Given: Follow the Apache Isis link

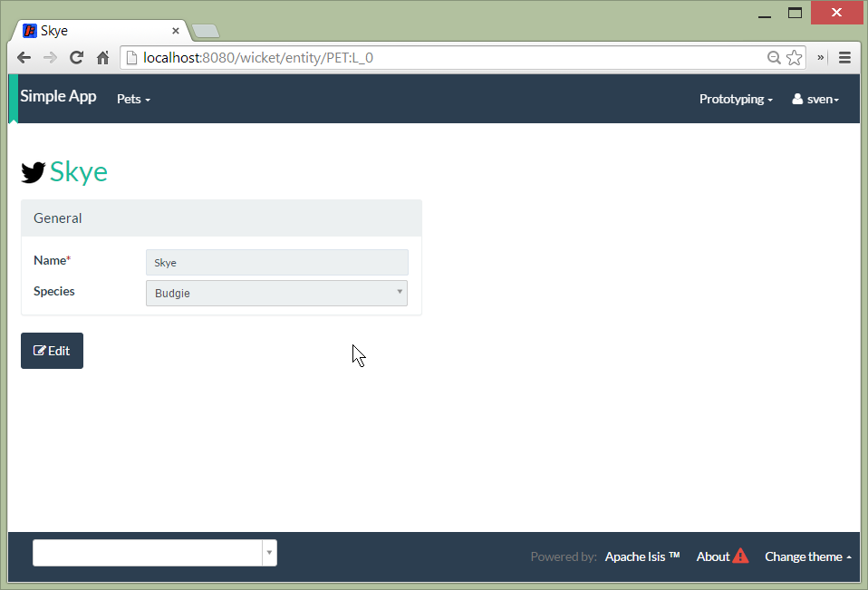Looking at the screenshot, I should coord(642,556).
